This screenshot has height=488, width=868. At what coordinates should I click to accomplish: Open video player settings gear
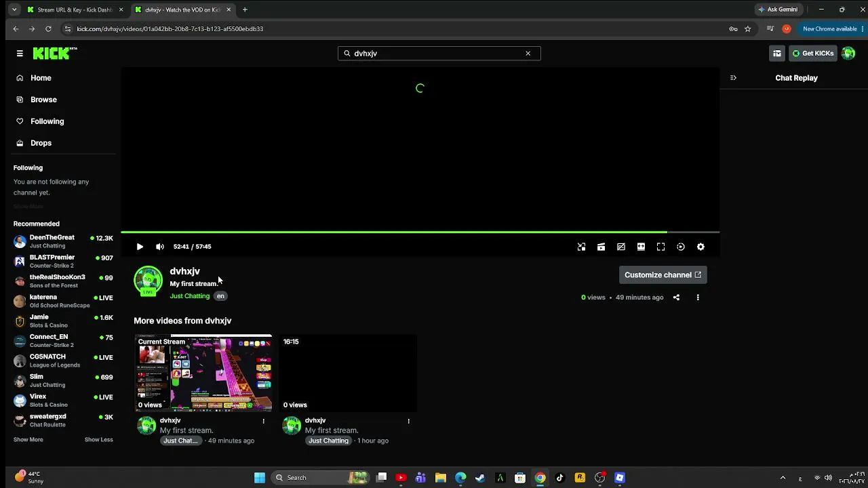pos(701,247)
